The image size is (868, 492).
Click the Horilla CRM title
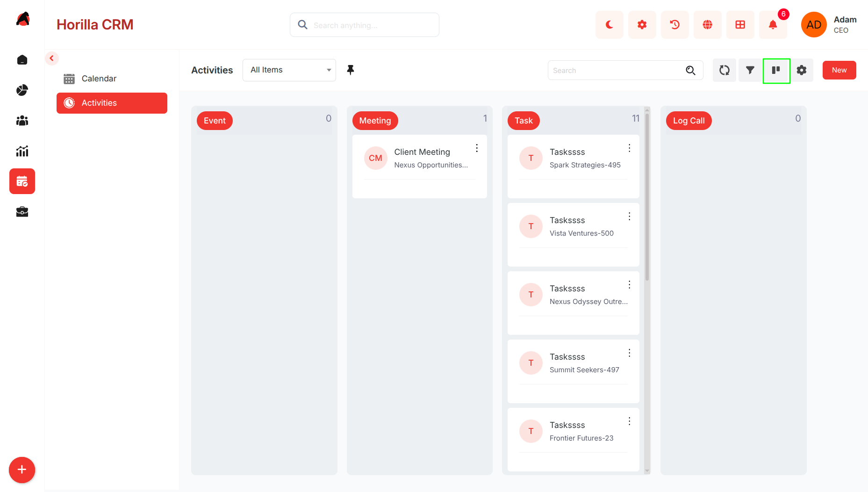(95, 25)
